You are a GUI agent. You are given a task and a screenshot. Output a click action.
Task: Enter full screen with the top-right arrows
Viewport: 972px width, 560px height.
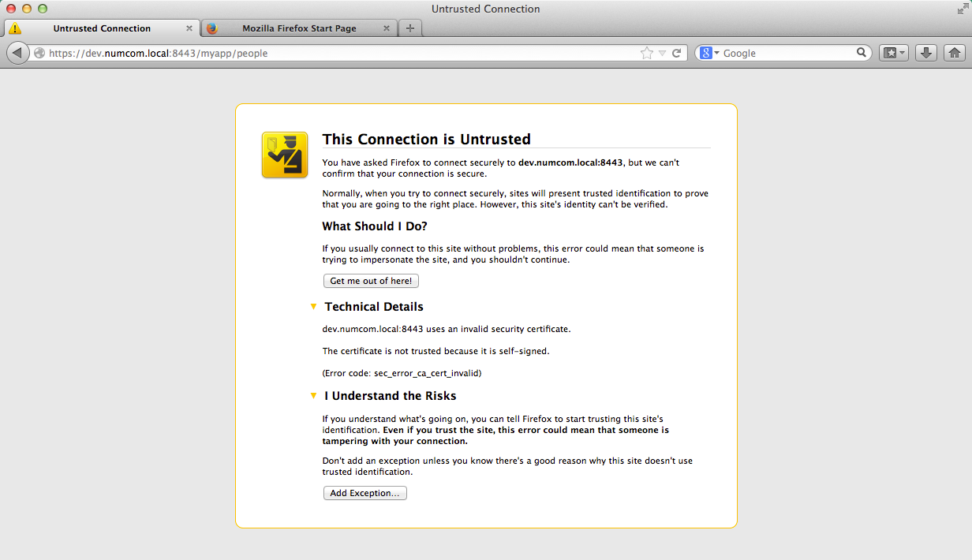pos(961,9)
